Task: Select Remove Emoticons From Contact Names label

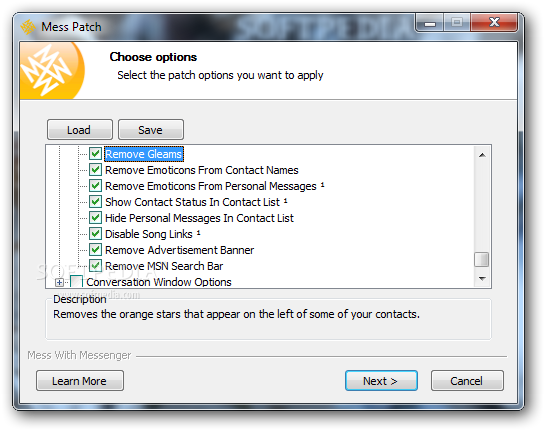Action: click(x=202, y=170)
